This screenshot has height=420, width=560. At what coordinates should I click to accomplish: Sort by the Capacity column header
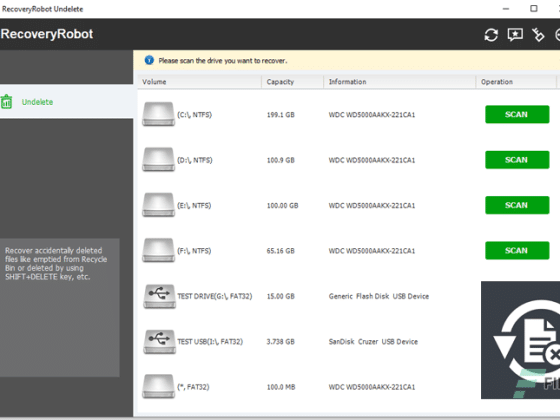coord(292,82)
